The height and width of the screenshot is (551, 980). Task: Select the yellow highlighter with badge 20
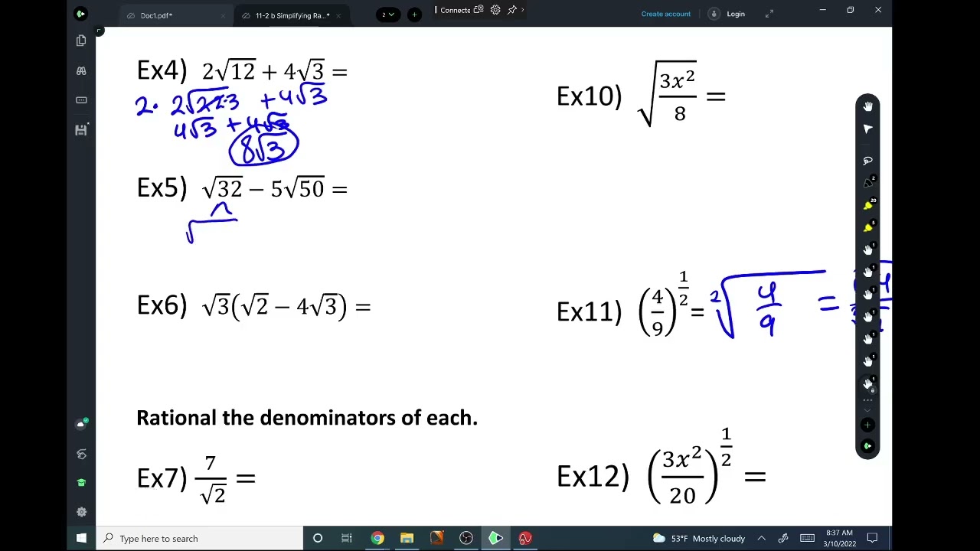pyautogui.click(x=867, y=205)
